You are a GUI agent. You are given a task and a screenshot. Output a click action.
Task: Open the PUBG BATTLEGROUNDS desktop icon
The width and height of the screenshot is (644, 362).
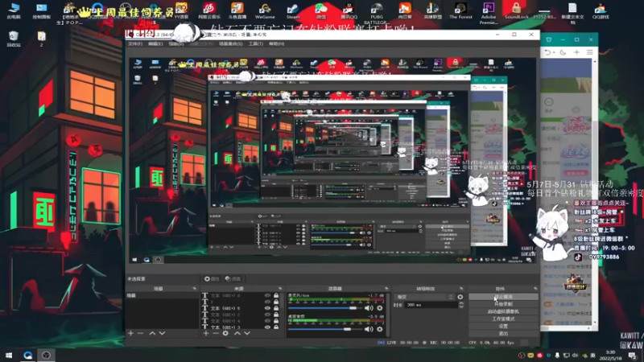coord(376,13)
